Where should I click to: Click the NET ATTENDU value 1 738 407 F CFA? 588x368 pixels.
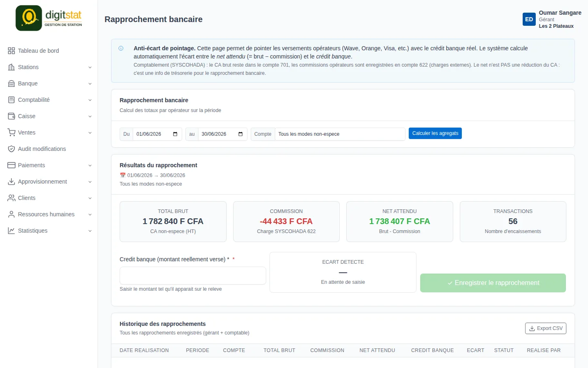click(400, 221)
